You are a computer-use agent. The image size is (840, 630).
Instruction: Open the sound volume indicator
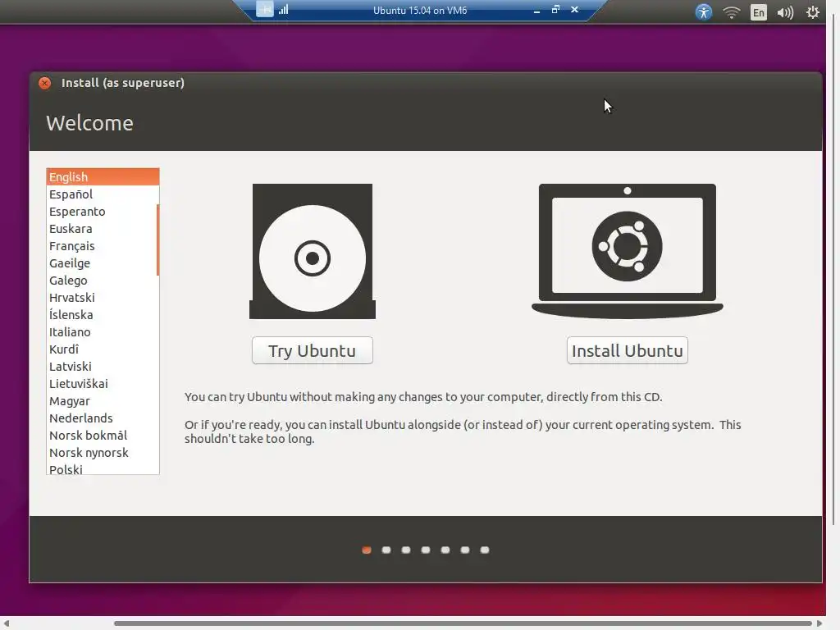(785, 11)
